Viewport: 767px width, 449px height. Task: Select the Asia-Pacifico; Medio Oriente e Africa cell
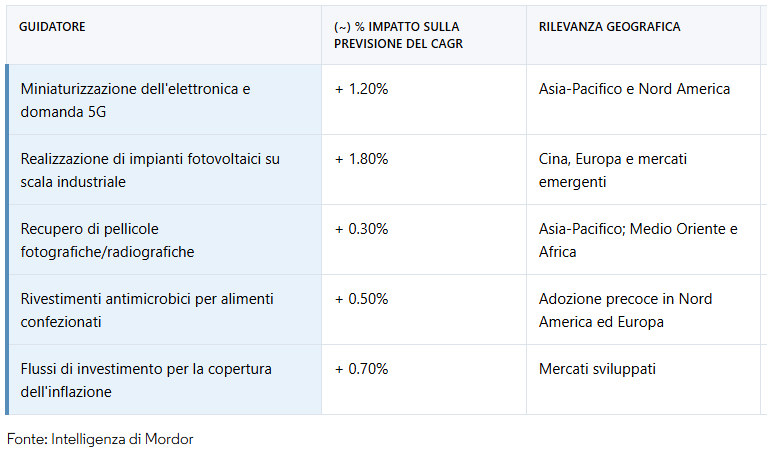(638, 240)
